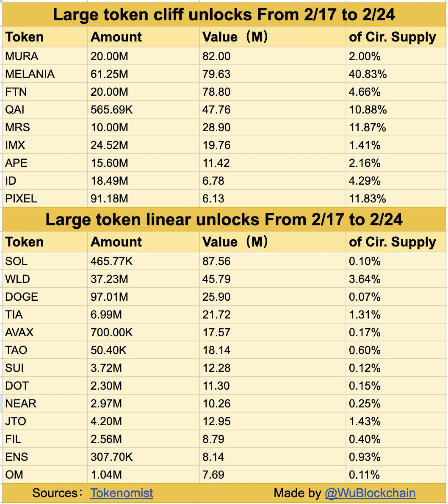Click the 87.56 value cell
The image size is (448, 504).
tap(216, 261)
